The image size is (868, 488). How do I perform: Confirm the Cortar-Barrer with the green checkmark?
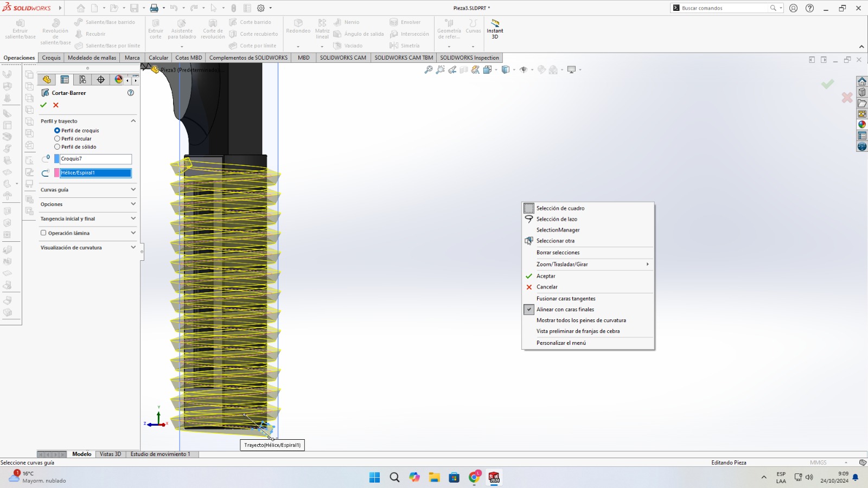pyautogui.click(x=43, y=105)
